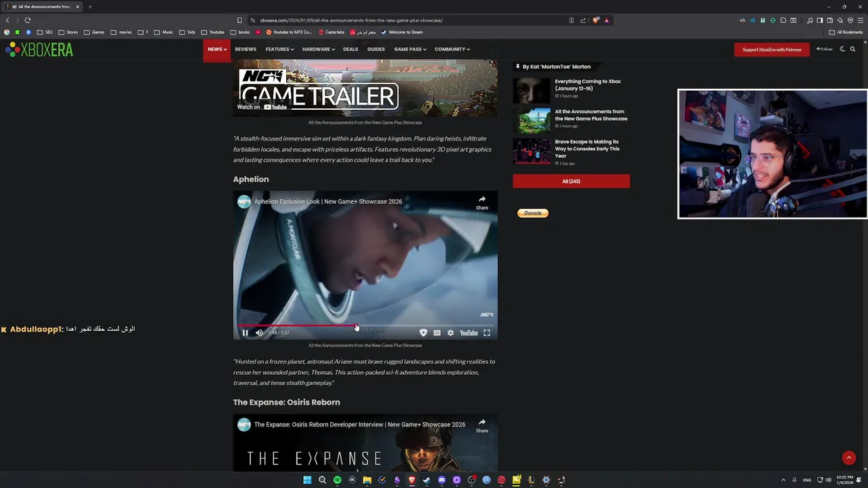
Task: Click Support XboxEra with Patreon button
Action: tap(772, 49)
